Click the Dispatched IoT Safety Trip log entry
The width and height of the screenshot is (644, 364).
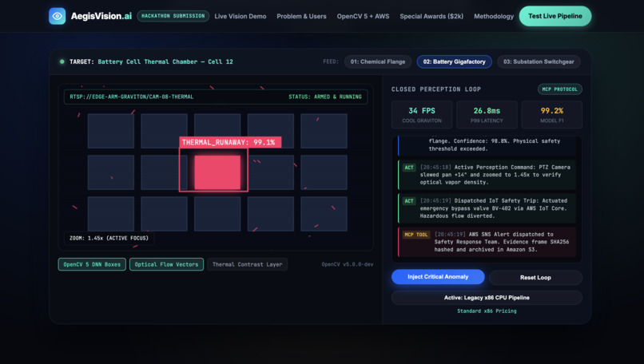[x=487, y=208]
